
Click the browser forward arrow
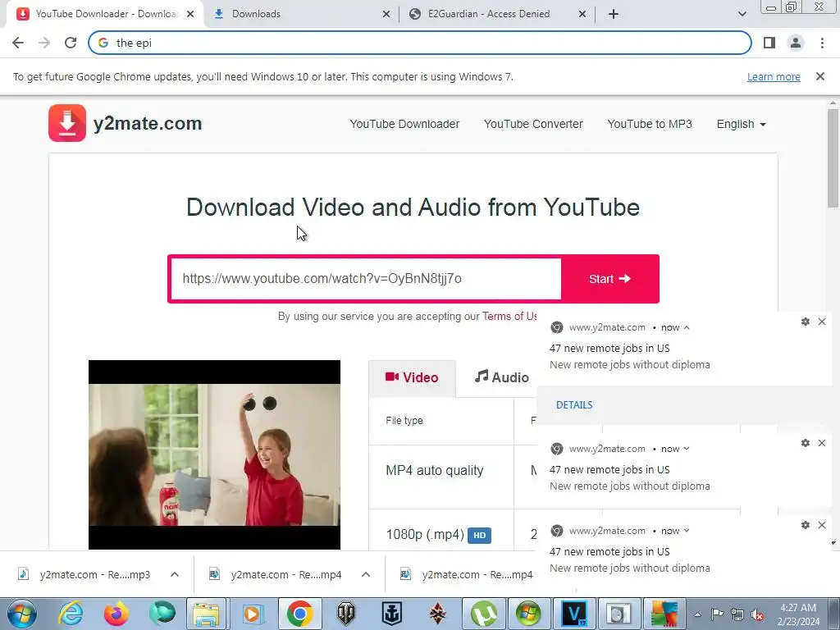44,43
